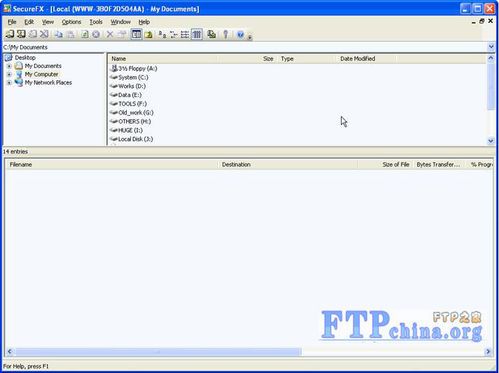The height and width of the screenshot is (373, 499).
Task: Click the file list vertical scrollbar thumb
Action: 491,86
